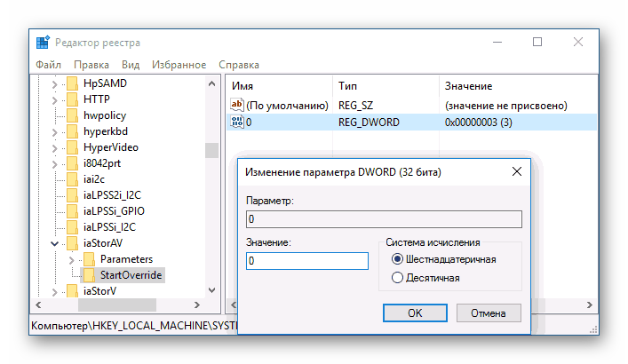Click the status bar registry path
The height and width of the screenshot is (364, 628).
(x=134, y=326)
